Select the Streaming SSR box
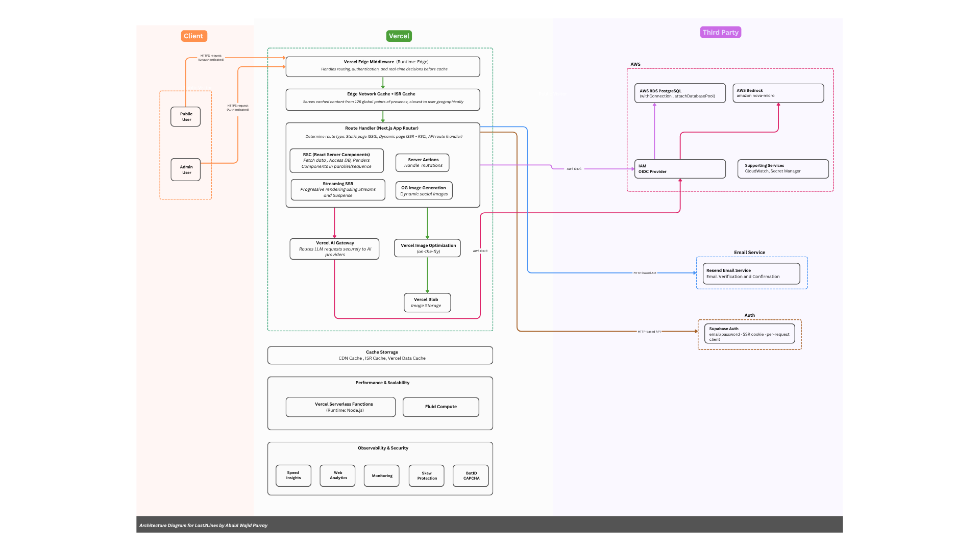The width and height of the screenshot is (980, 551). coord(338,190)
